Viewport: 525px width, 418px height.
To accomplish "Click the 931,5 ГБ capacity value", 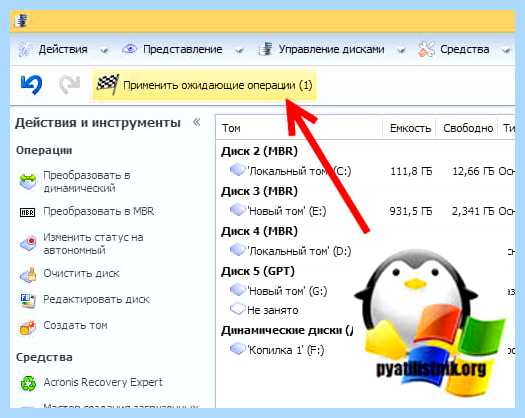I will [x=411, y=211].
